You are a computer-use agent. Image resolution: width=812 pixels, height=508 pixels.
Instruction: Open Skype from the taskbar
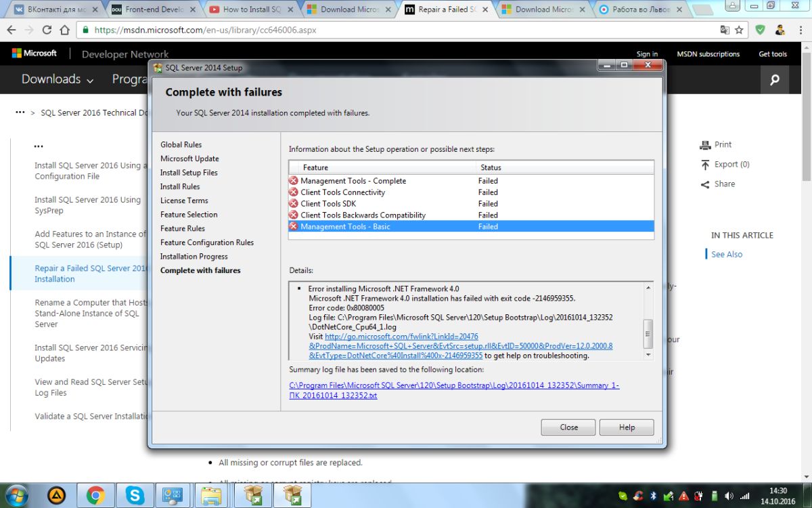[135, 495]
